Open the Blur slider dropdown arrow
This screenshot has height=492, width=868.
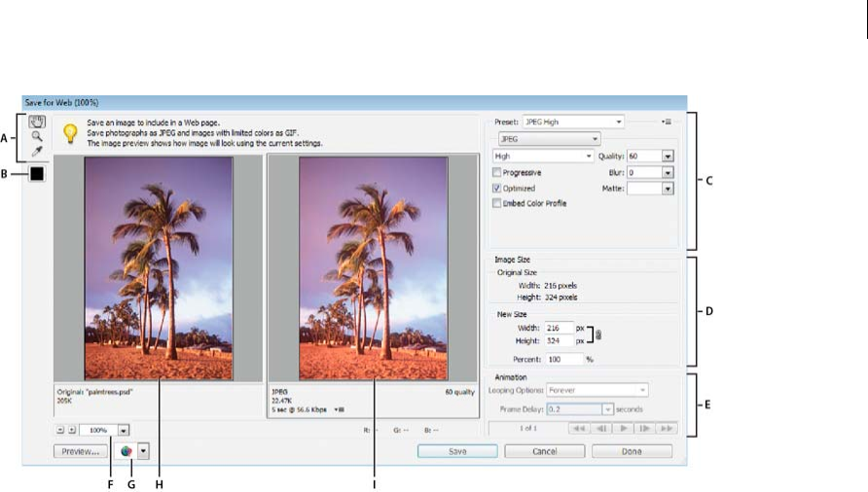point(668,173)
